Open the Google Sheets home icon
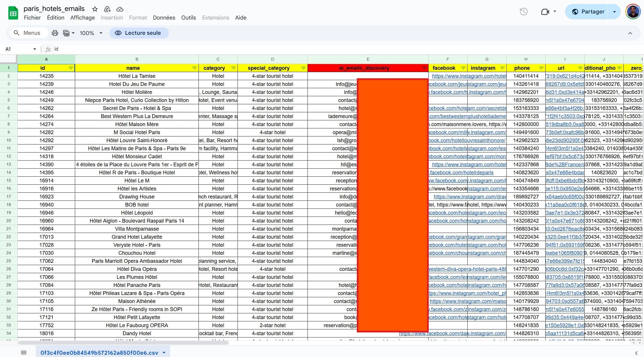The height and width of the screenshot is (357, 644). [x=13, y=13]
